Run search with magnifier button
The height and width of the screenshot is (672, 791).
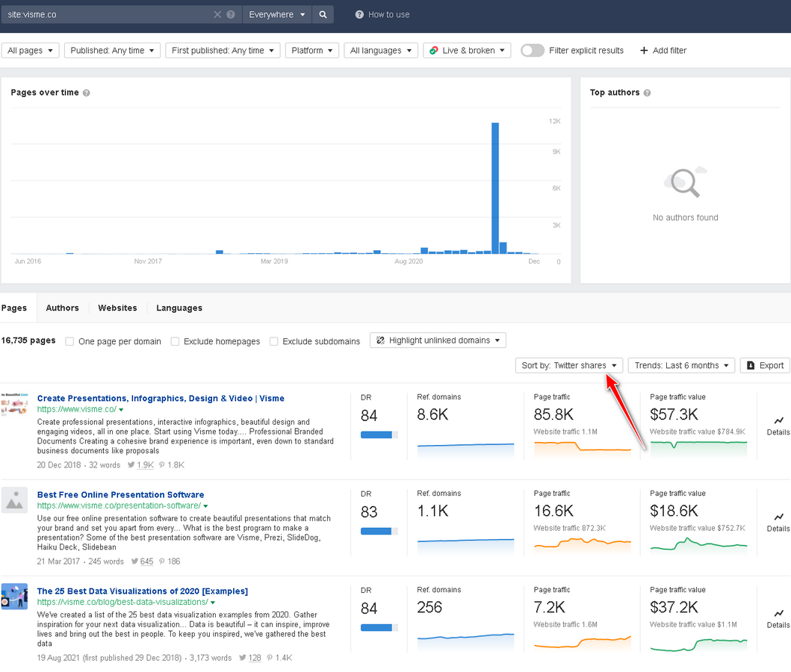(323, 15)
